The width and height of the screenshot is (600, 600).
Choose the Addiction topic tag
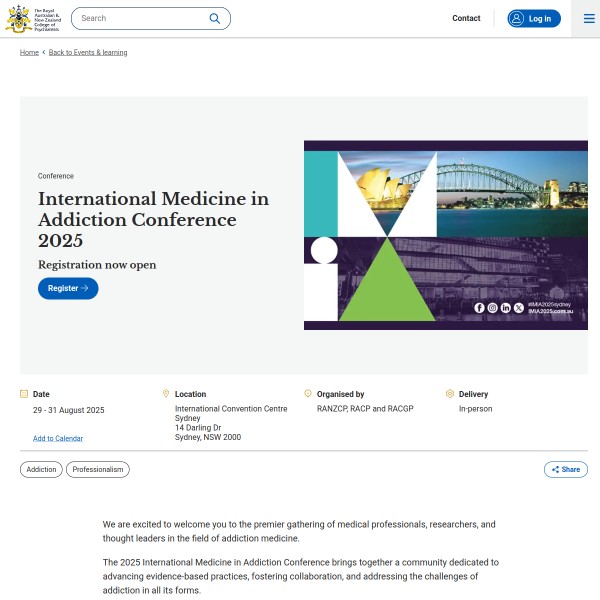41,469
